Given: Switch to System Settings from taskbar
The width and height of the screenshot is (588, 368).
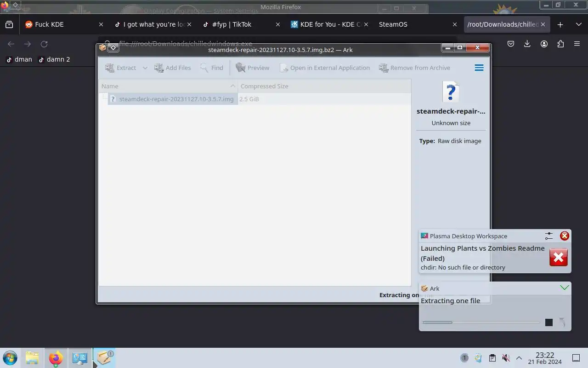Looking at the screenshot, I should pos(80,358).
